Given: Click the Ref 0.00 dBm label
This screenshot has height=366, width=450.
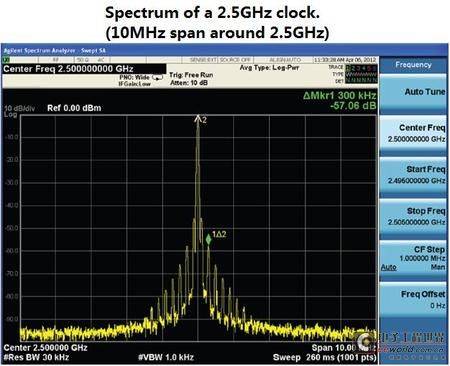Looking at the screenshot, I should (x=74, y=108).
